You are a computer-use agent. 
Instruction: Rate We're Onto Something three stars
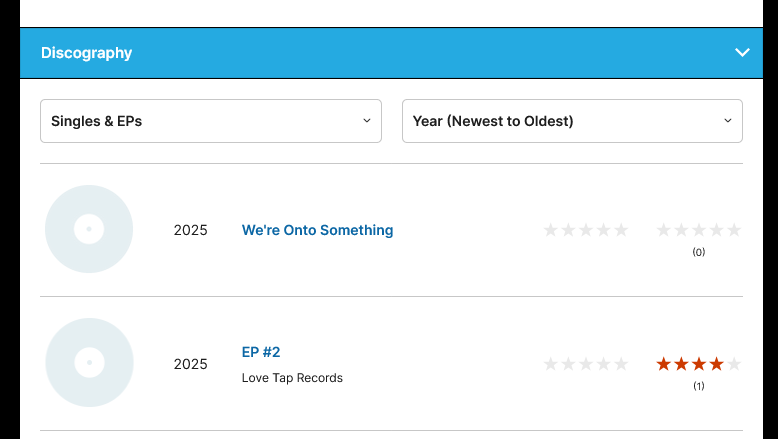pyautogui.click(x=586, y=230)
